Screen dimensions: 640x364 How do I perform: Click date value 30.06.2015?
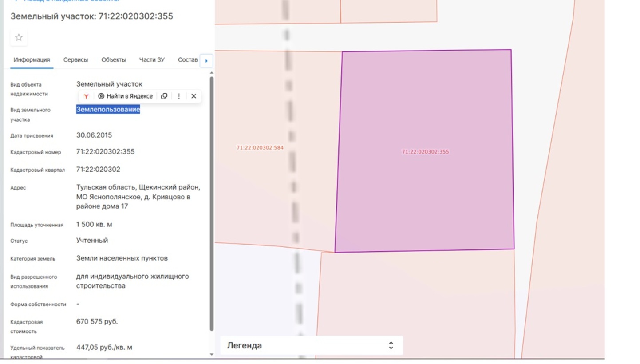(x=94, y=135)
